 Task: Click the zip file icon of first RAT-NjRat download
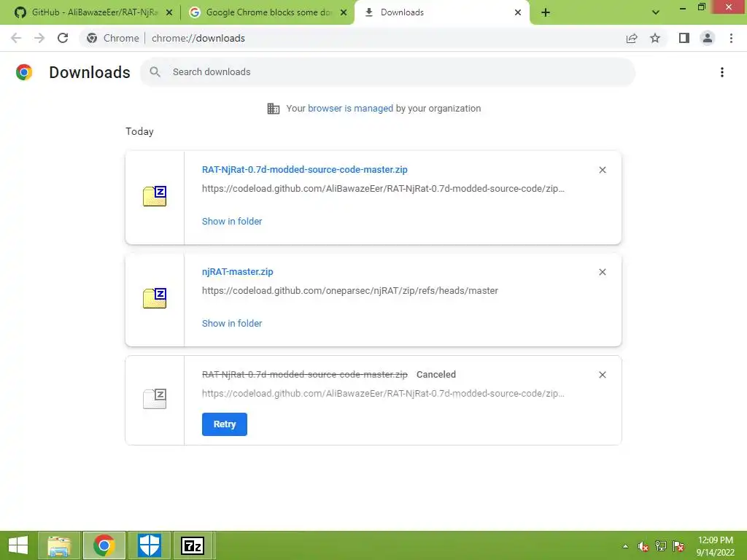point(155,196)
